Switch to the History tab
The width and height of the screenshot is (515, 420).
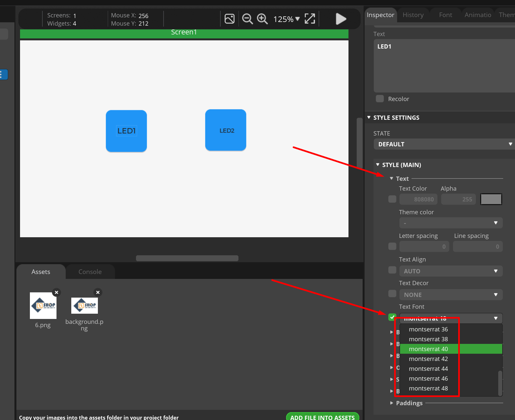coord(413,15)
